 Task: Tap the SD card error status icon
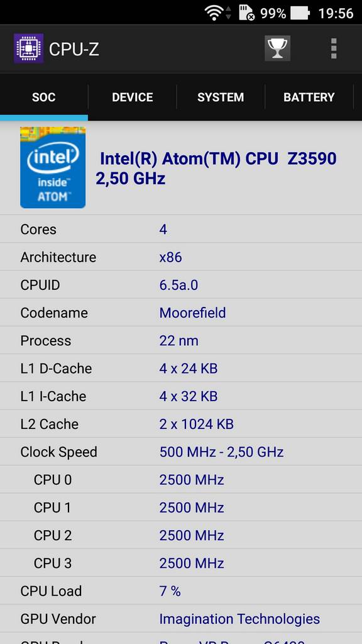point(246,13)
